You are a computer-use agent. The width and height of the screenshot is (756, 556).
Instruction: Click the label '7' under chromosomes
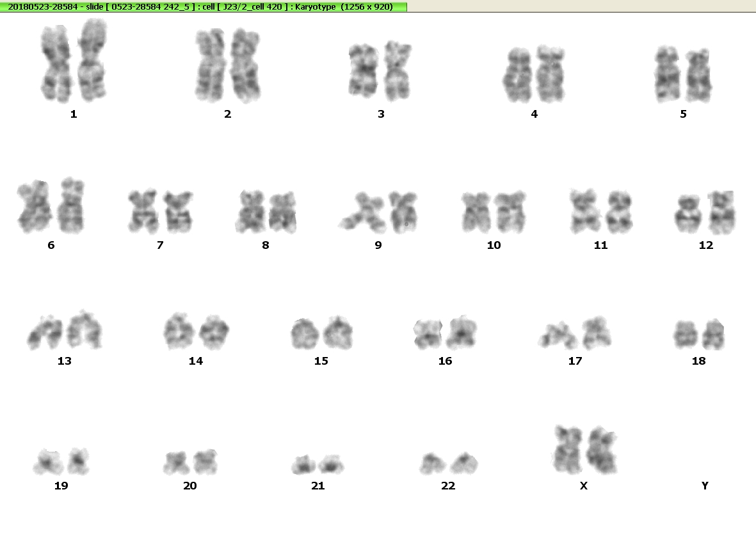[x=160, y=245]
